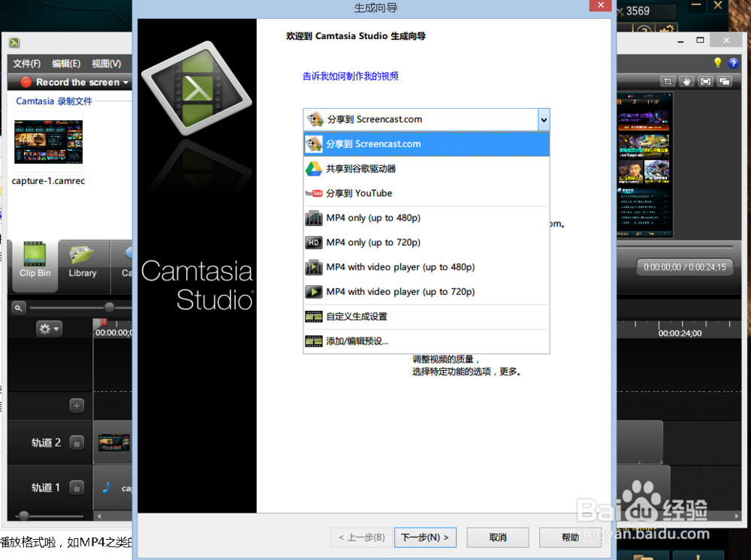Choose 添加/编辑预设... option
Image resolution: width=751 pixels, height=560 pixels.
click(427, 342)
